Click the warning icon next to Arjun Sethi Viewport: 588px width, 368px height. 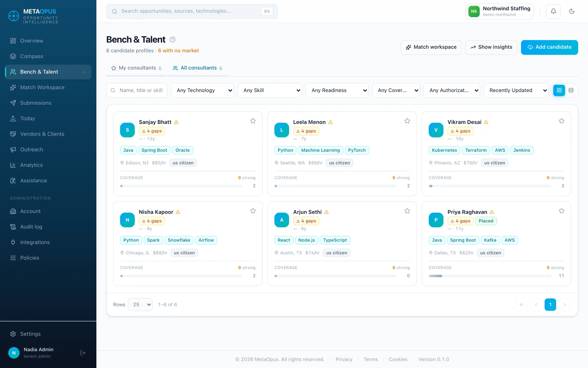coord(327,212)
